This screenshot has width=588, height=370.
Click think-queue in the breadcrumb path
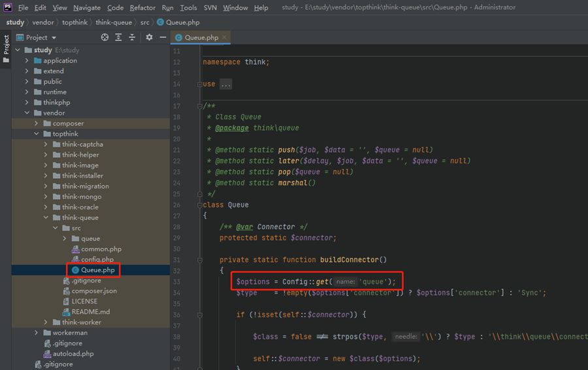113,22
